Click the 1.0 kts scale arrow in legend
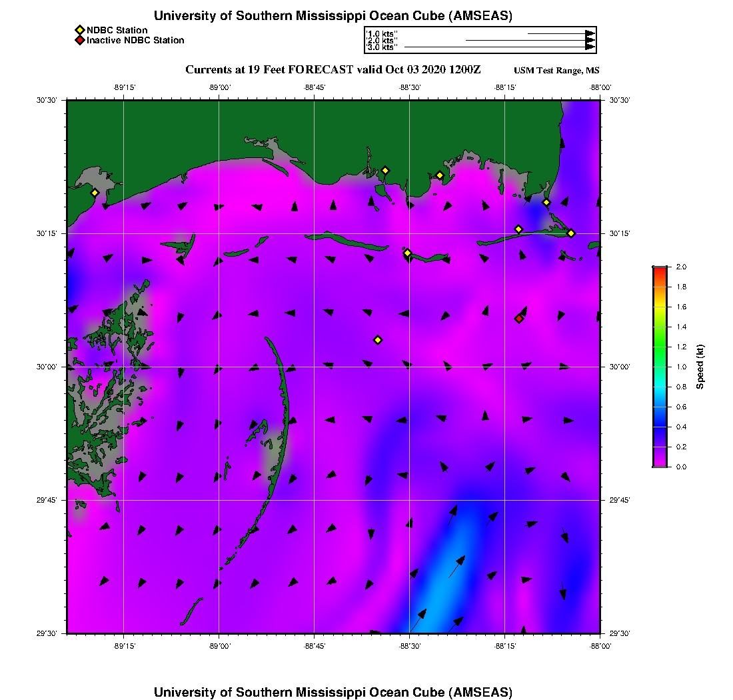 point(560,33)
